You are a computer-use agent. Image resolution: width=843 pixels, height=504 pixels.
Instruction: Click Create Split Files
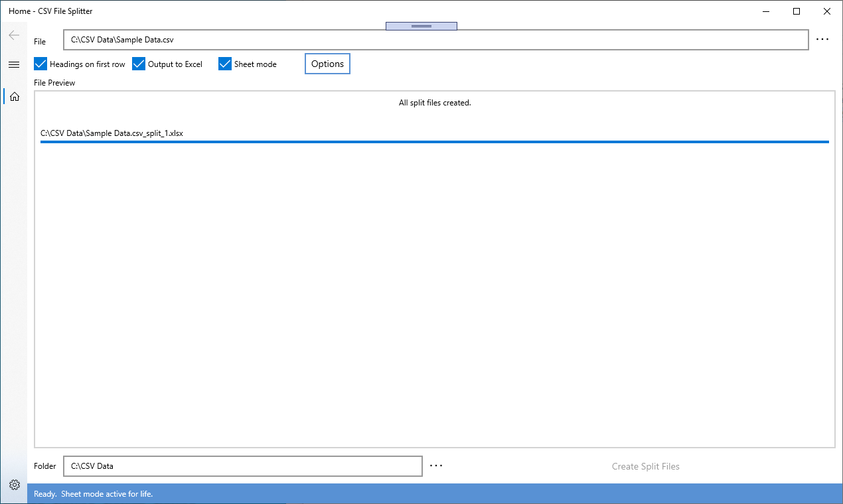point(645,466)
